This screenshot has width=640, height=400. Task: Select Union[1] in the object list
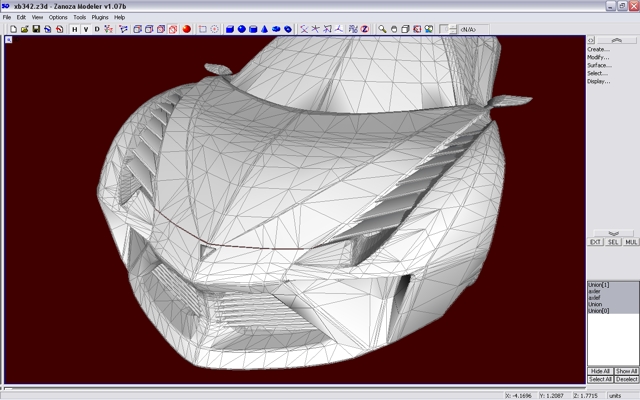click(599, 285)
